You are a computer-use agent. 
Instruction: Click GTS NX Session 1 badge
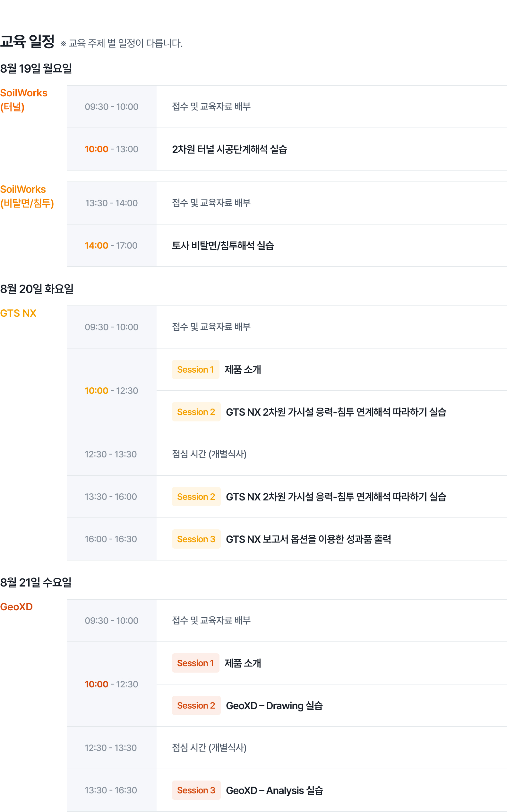click(195, 369)
